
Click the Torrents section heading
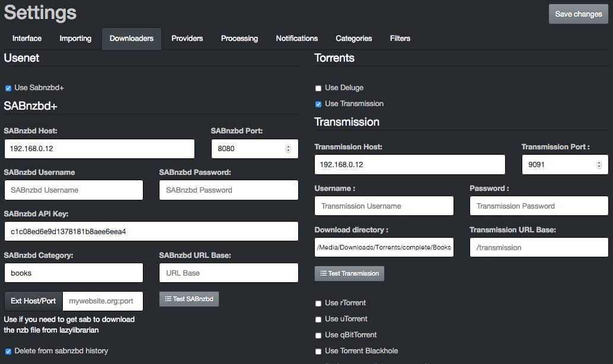click(334, 58)
